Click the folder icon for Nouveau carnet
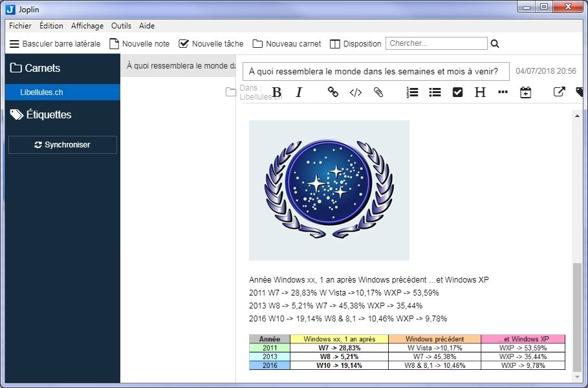 click(257, 44)
